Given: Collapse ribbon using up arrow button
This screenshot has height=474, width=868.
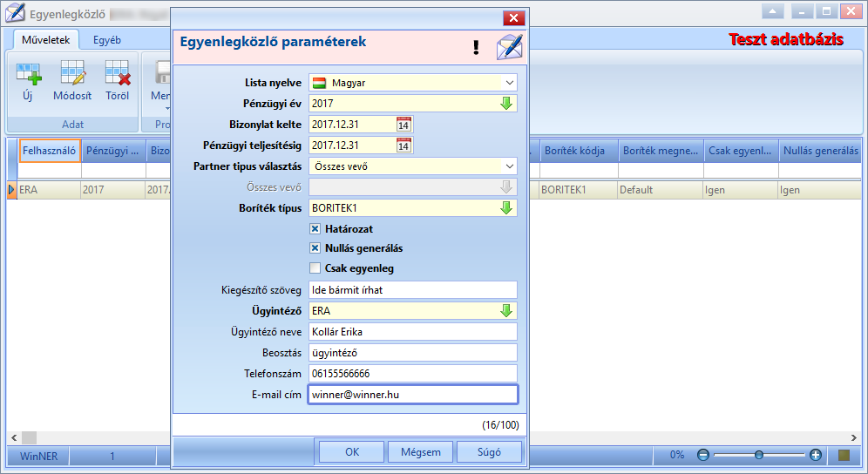Looking at the screenshot, I should pyautogui.click(x=773, y=11).
